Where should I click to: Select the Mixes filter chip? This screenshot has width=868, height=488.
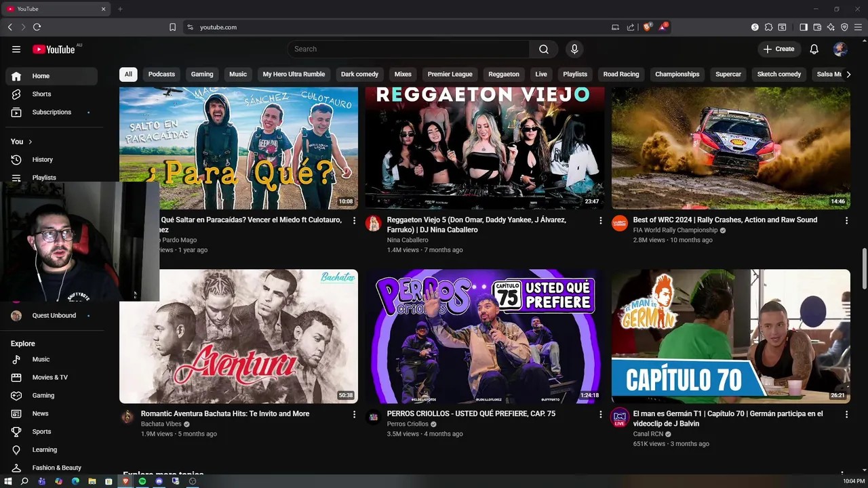tap(403, 75)
